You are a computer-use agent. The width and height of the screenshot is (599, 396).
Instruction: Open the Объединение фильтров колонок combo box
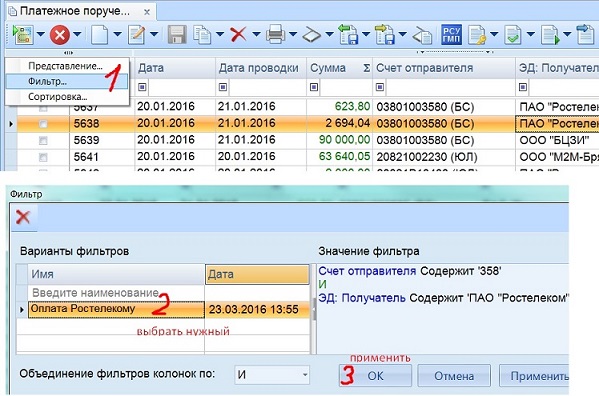pyautogui.click(x=272, y=375)
